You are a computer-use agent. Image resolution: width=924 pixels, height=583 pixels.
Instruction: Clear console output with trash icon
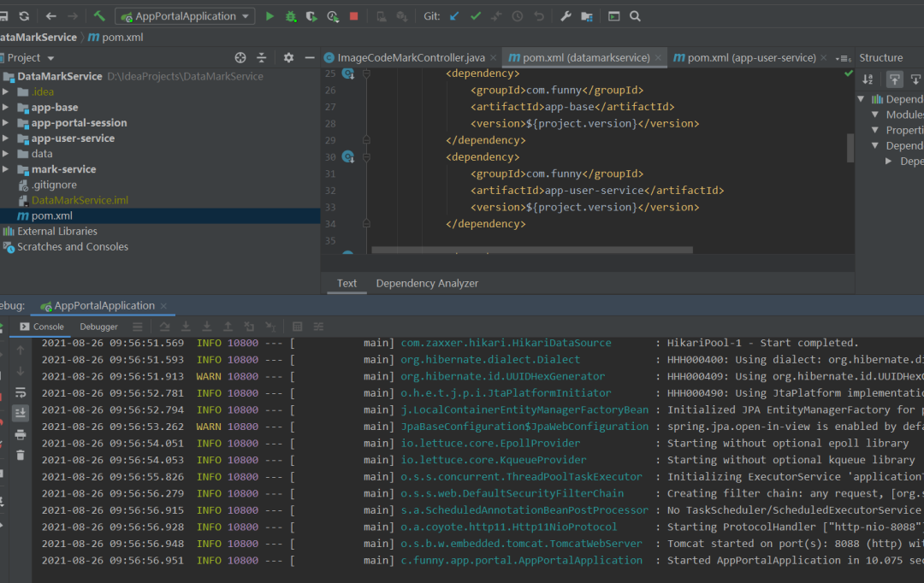pos(21,456)
